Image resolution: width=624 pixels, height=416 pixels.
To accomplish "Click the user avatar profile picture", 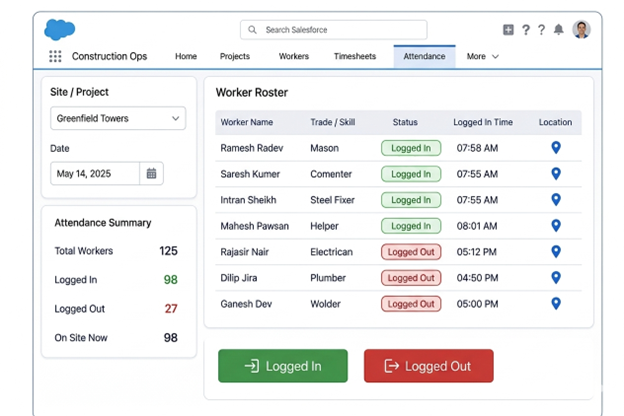I will (x=581, y=29).
